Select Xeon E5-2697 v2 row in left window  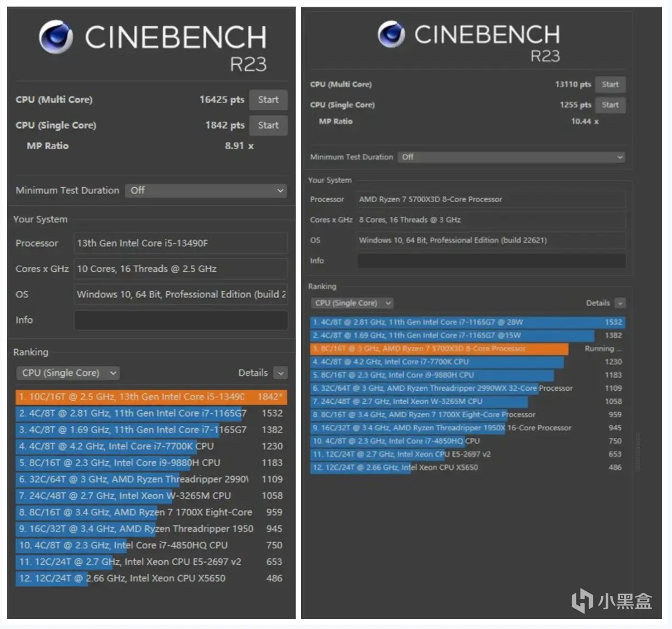[151, 561]
